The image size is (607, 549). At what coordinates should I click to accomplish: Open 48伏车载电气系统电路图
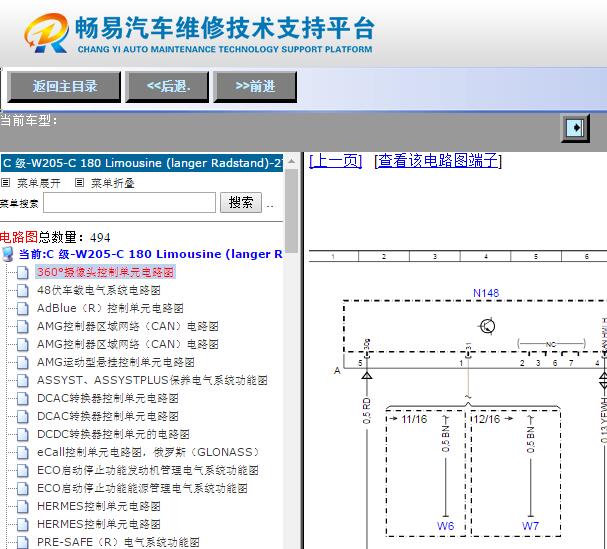coord(99,290)
